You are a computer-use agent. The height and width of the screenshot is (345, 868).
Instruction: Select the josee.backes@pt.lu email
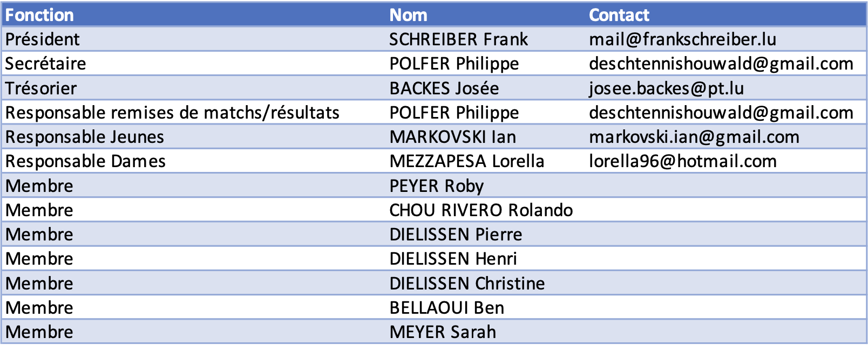666,88
